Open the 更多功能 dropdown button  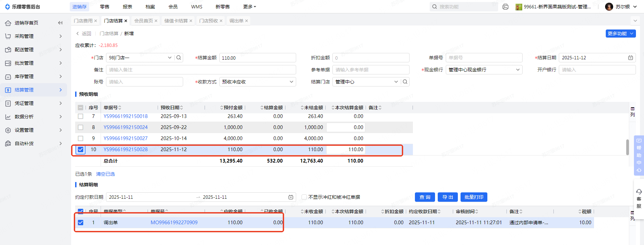point(621,34)
